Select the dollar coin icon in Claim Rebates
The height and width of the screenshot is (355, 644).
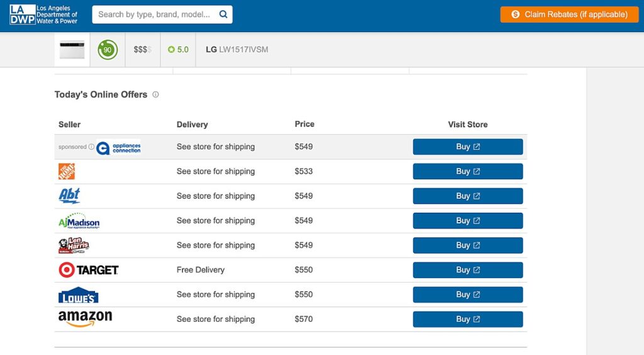pos(515,14)
